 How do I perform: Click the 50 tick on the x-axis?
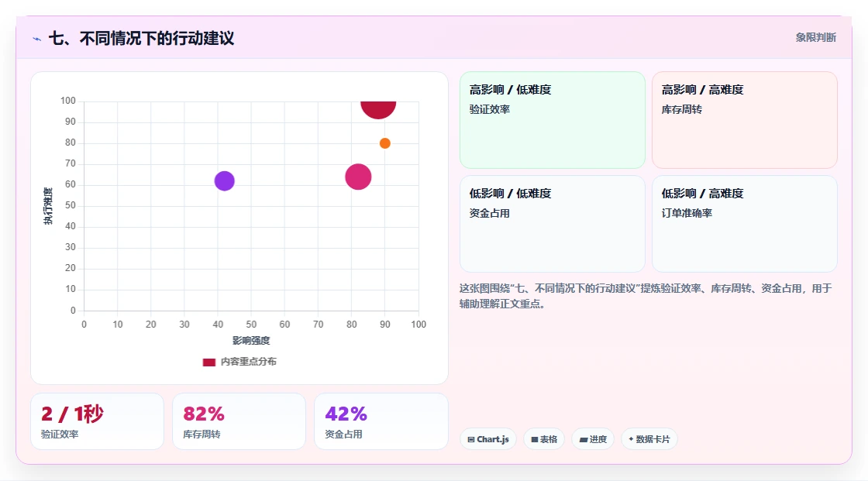point(251,325)
